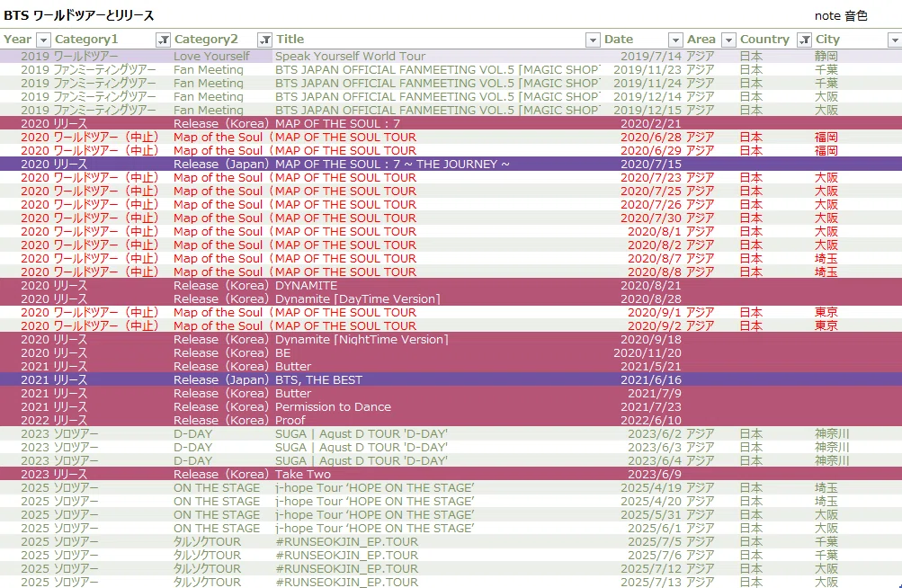Open the Country filter dropdown
902x588 pixels.
(804, 40)
